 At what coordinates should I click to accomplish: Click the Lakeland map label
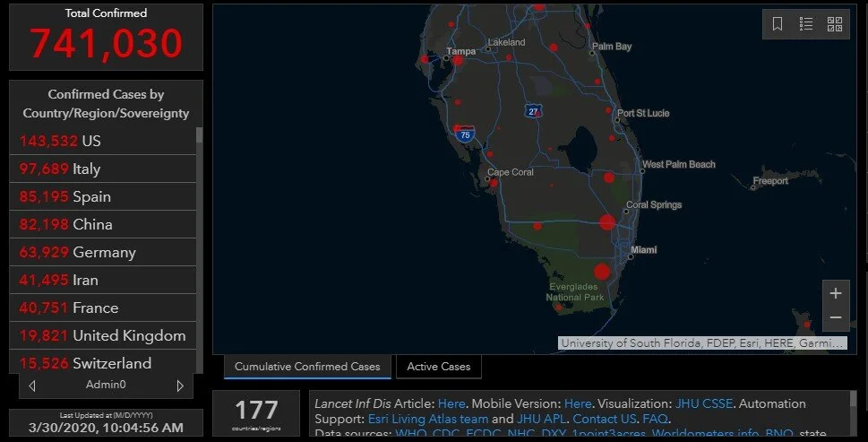click(506, 42)
